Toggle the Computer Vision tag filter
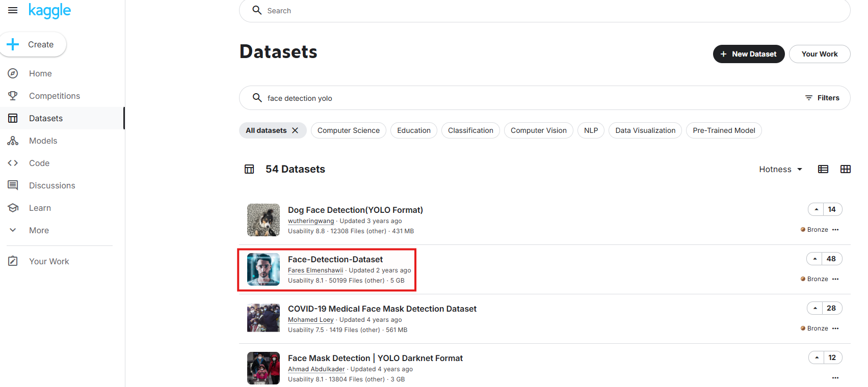868x387 pixels. pyautogui.click(x=538, y=130)
